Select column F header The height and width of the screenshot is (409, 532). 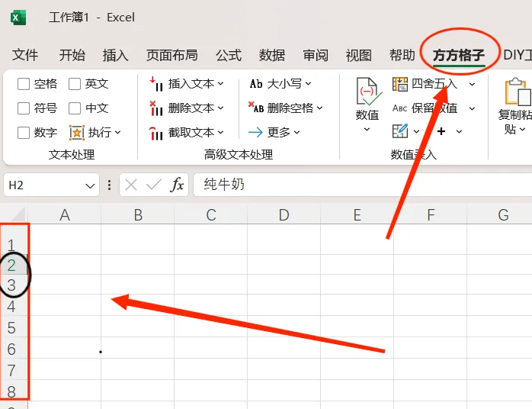tap(431, 215)
